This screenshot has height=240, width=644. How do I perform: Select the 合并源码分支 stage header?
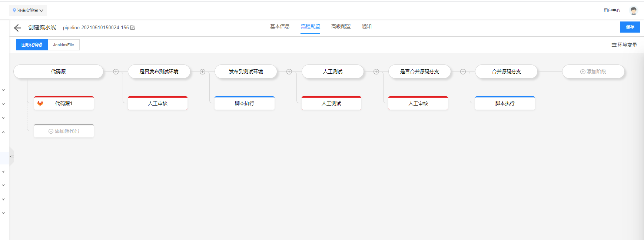click(x=506, y=71)
